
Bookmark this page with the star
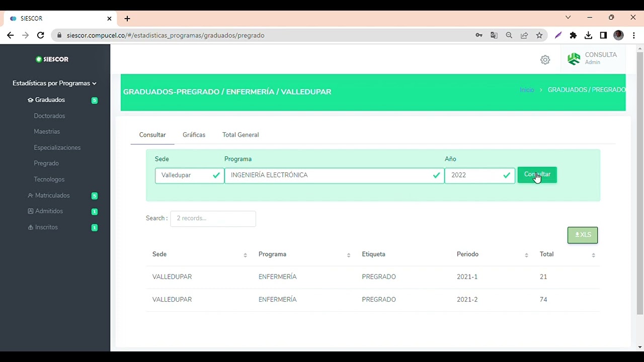539,35
